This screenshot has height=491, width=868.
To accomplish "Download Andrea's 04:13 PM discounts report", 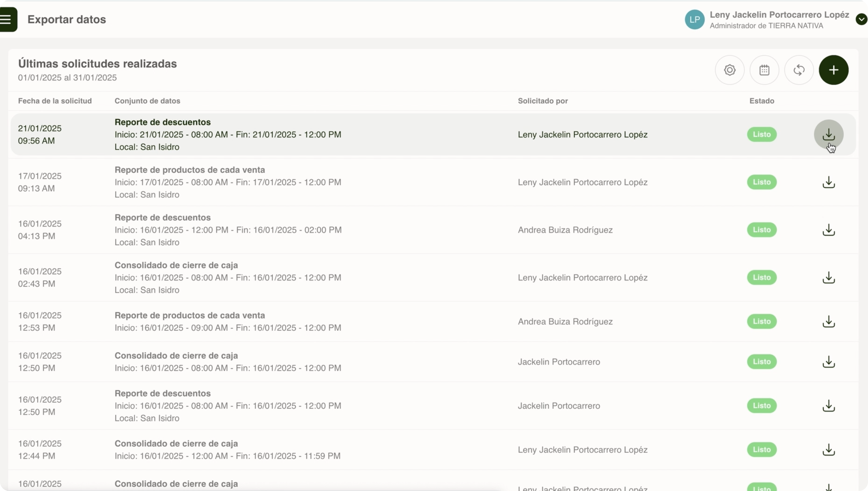I will point(829,230).
